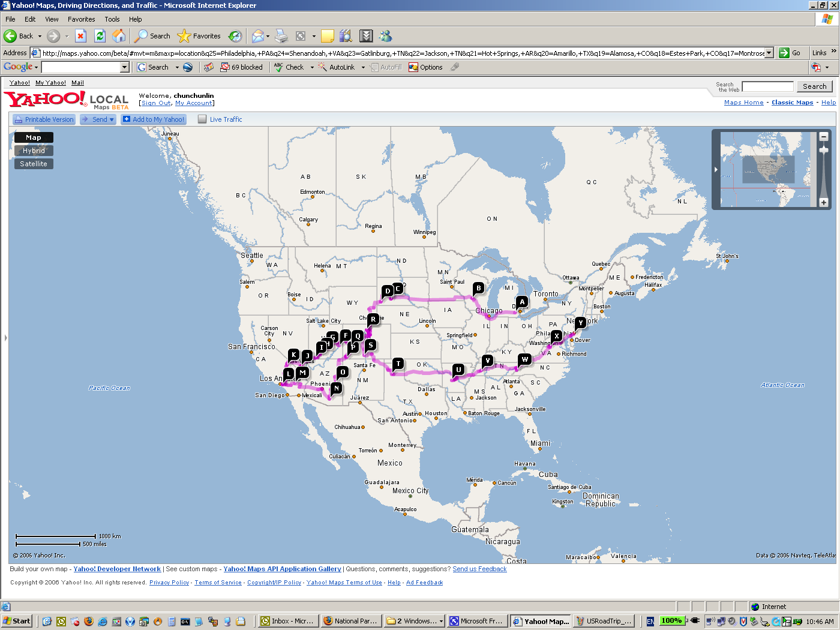Click the 69 blocked popup blocker button
This screenshot has height=630, width=840.
click(x=242, y=67)
